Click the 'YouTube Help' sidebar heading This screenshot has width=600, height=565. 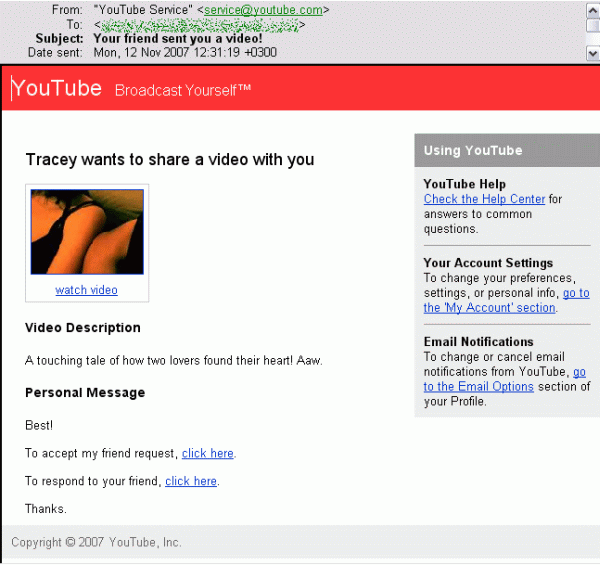point(465,184)
